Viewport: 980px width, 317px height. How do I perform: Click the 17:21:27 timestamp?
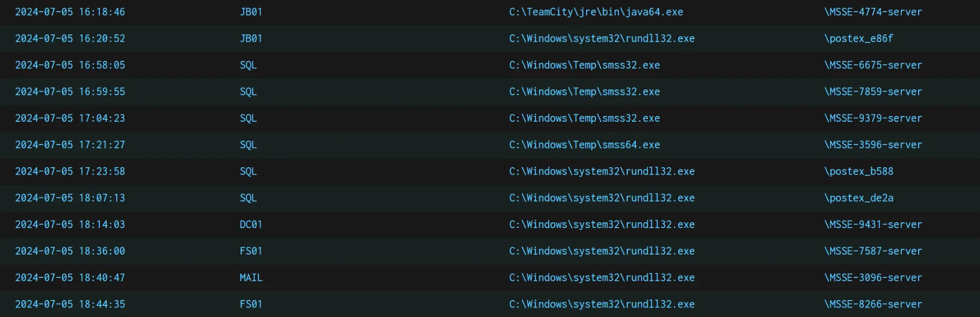[x=70, y=144]
